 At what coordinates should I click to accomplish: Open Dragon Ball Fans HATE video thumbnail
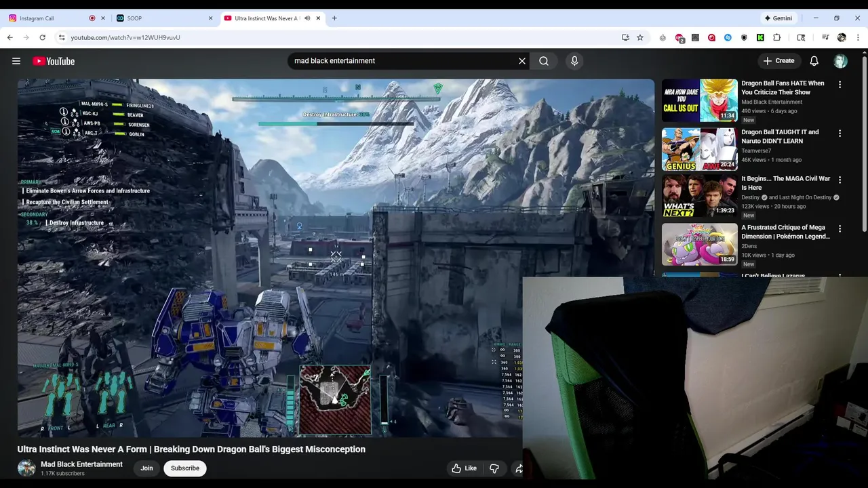[x=700, y=100]
